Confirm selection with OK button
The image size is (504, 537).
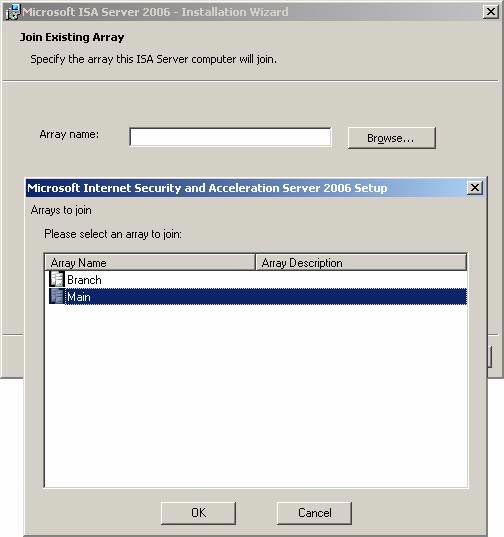point(198,513)
